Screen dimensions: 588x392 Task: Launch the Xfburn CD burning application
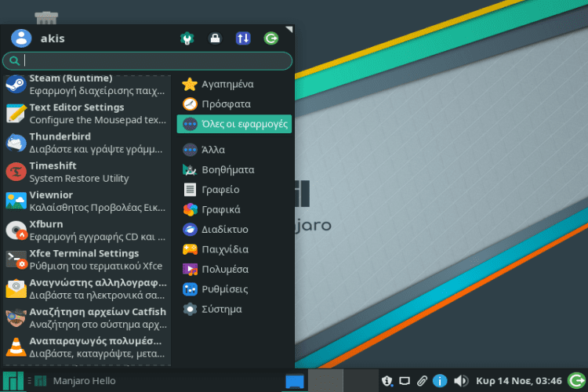[86, 230]
